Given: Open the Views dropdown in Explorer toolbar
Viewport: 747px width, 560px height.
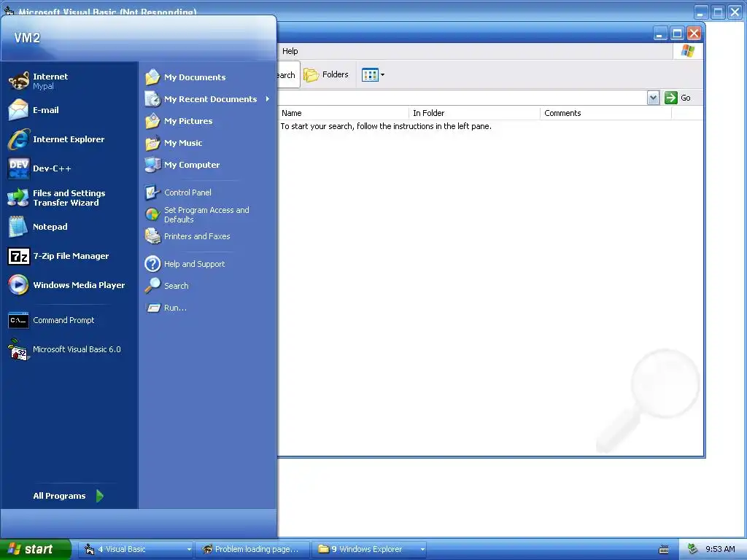Looking at the screenshot, I should (373, 75).
